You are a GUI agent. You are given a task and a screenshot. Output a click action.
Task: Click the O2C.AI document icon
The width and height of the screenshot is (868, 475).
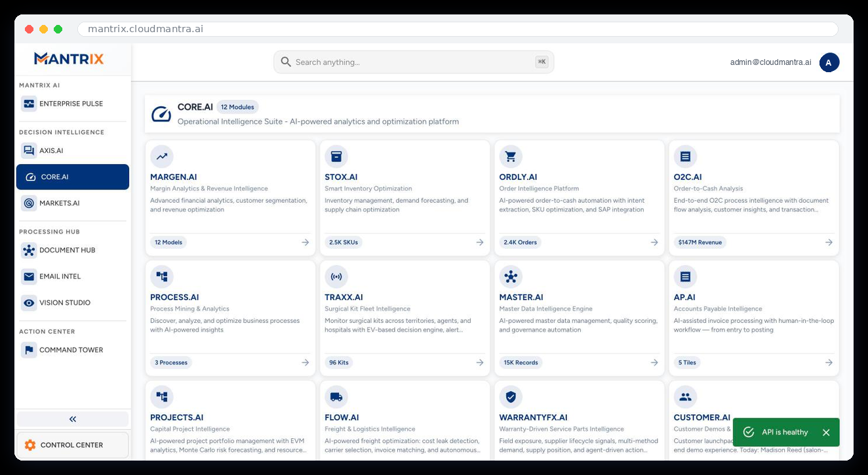point(686,156)
